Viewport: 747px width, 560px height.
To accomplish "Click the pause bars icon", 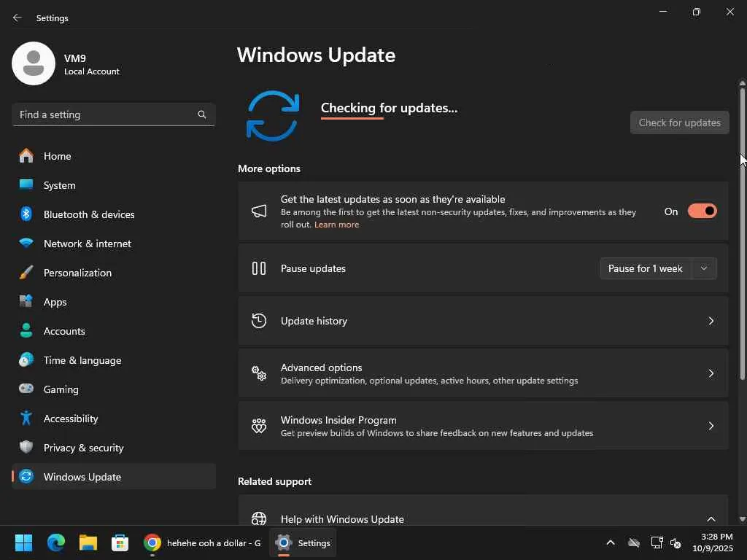I will point(259,268).
